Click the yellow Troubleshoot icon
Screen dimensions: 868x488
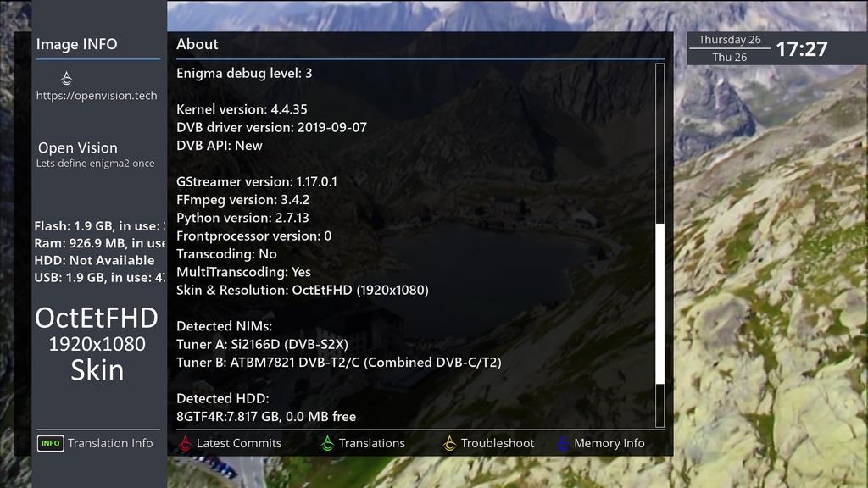coord(449,443)
